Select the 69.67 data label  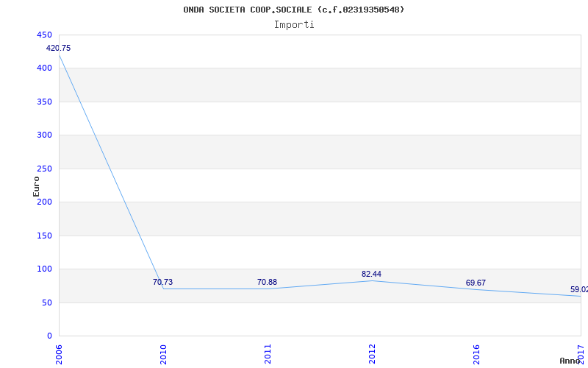click(x=476, y=283)
